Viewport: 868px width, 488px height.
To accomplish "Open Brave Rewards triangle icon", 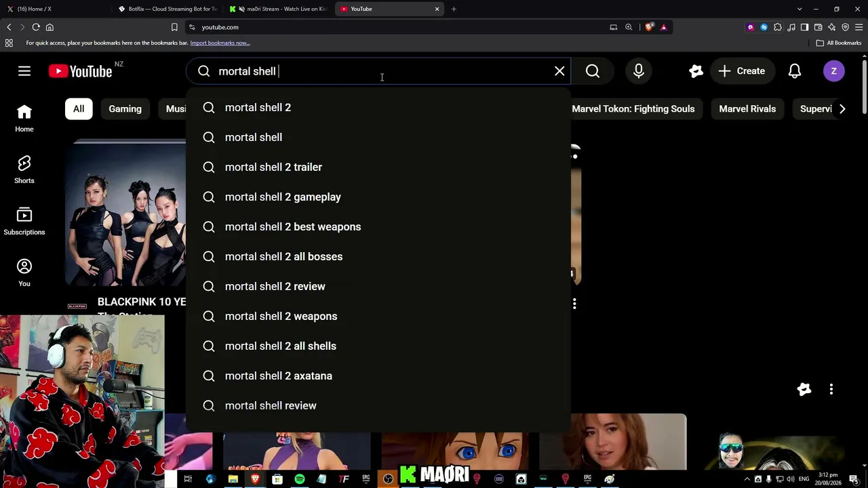I will 663,27.
